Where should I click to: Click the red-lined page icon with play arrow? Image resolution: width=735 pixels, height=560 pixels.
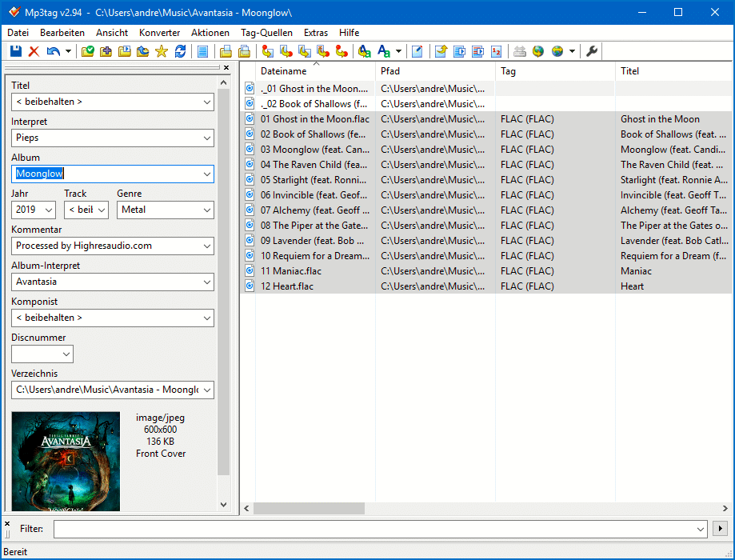pos(477,51)
